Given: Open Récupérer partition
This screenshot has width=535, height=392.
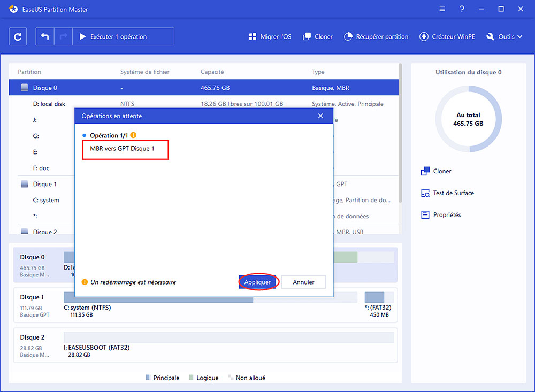Looking at the screenshot, I should coord(376,36).
